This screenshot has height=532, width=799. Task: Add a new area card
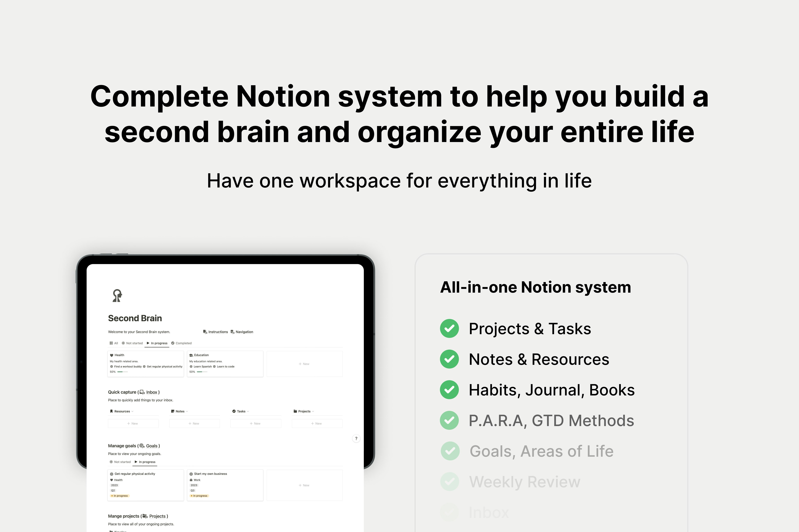click(x=304, y=364)
